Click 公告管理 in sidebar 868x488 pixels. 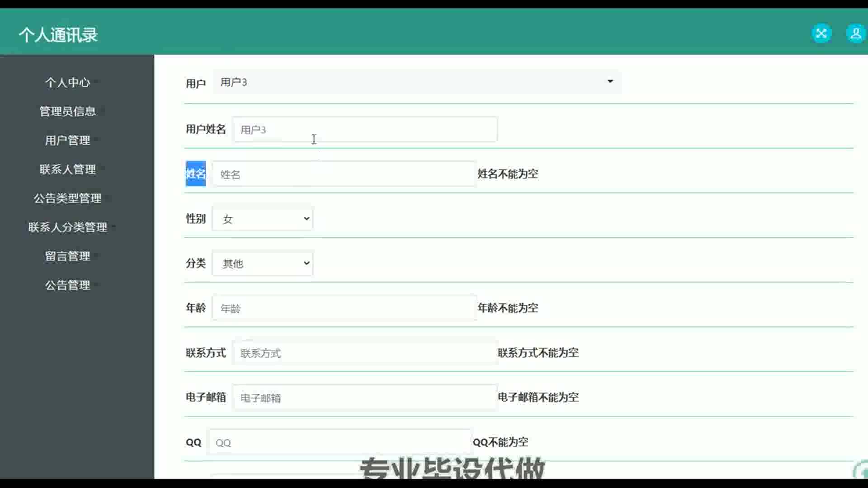68,285
